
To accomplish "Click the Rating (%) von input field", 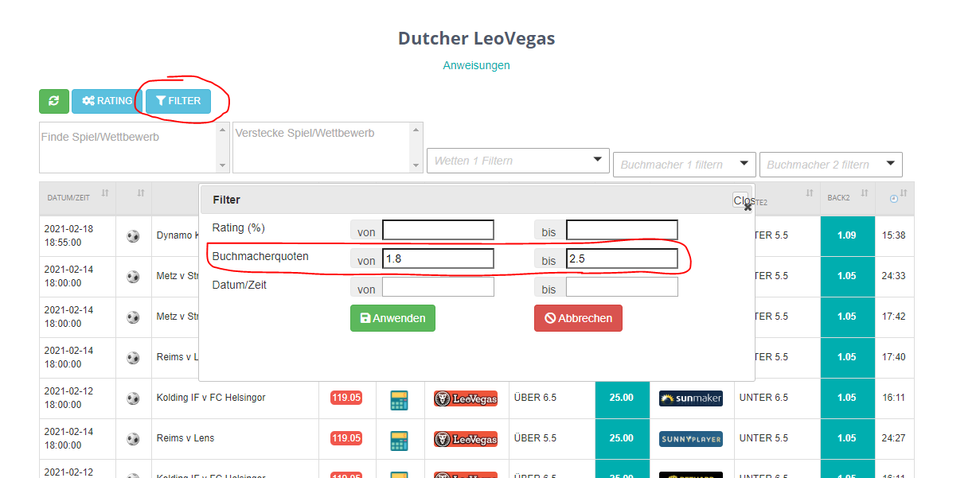I will tap(438, 231).
